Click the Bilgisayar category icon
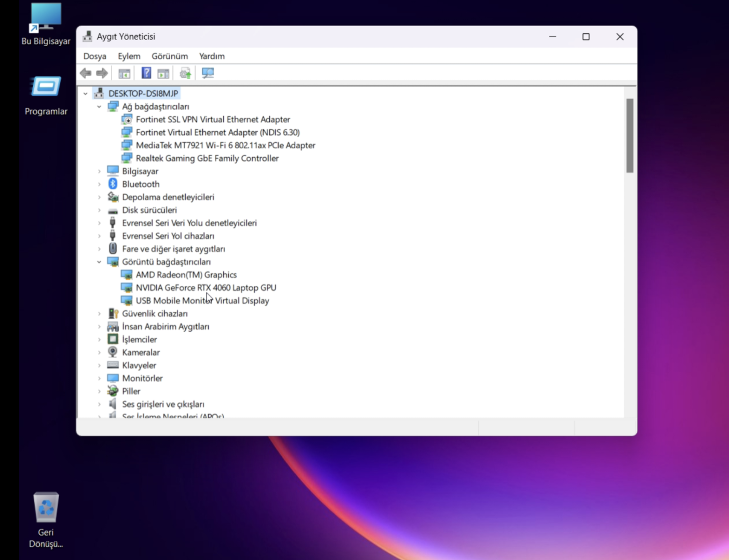This screenshot has width=729, height=560. pyautogui.click(x=113, y=171)
